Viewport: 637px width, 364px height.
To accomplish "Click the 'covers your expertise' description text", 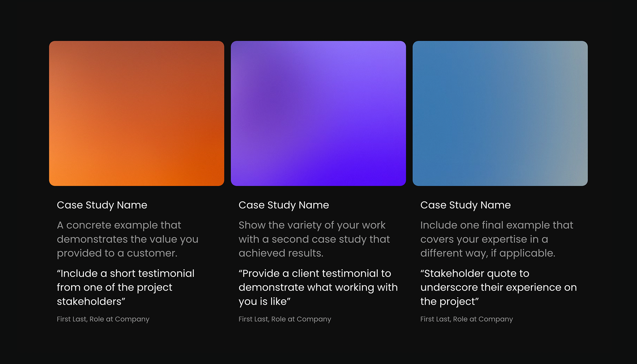I will pyautogui.click(x=496, y=239).
